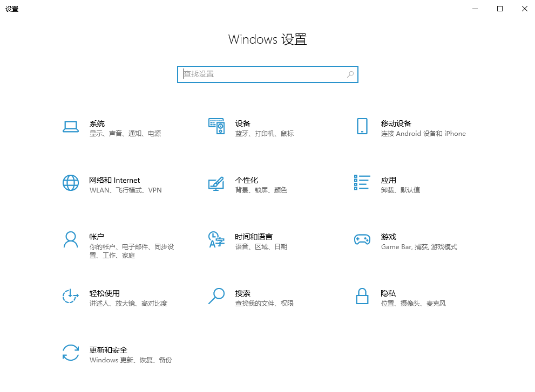The image size is (535, 392).
Task: Click the 个性化 paintbrush icon
Action: (x=216, y=183)
